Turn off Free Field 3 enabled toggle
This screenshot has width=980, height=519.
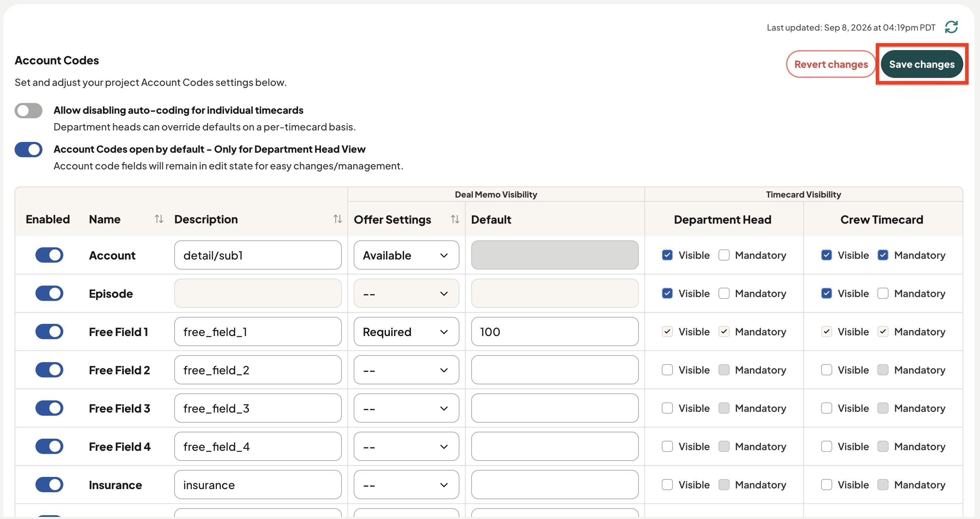pos(49,408)
